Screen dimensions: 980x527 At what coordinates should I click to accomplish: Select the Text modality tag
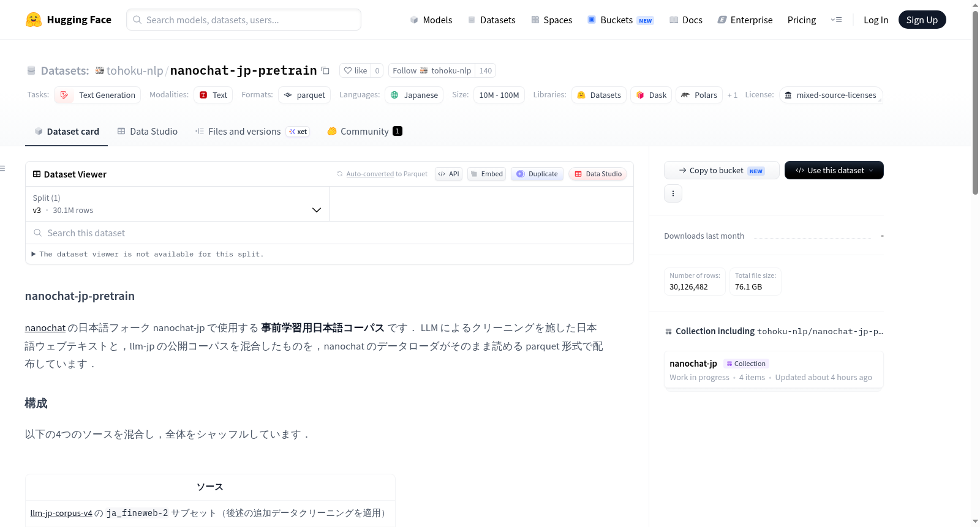pyautogui.click(x=213, y=95)
